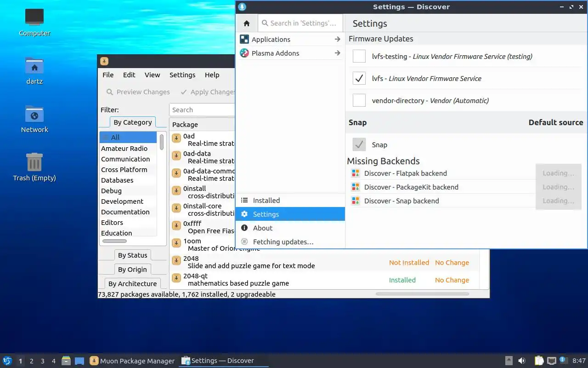Switch to workspace 2 in the pager
588x368 pixels.
point(32,361)
